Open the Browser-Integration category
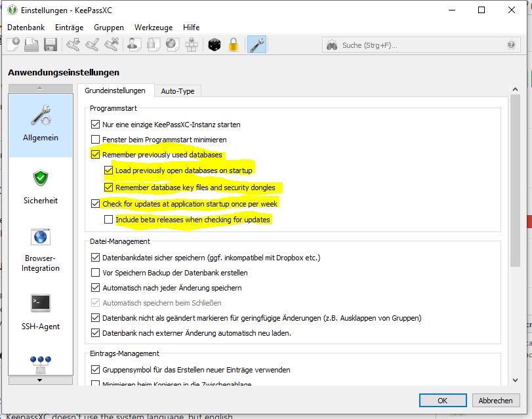 click(41, 250)
